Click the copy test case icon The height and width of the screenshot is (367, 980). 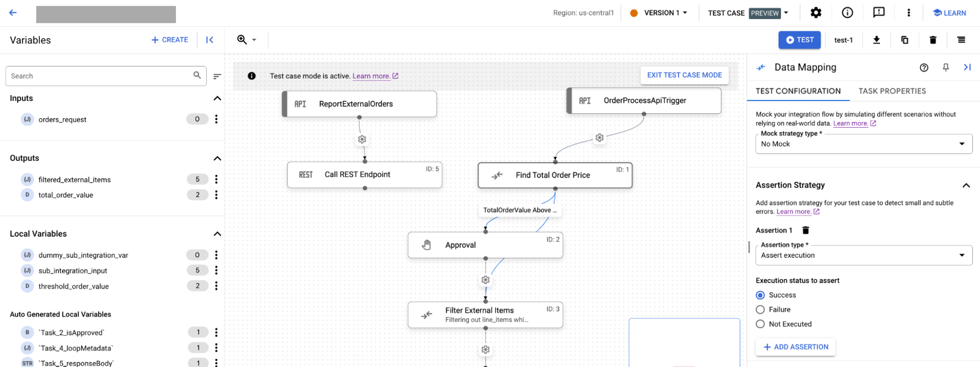(905, 40)
